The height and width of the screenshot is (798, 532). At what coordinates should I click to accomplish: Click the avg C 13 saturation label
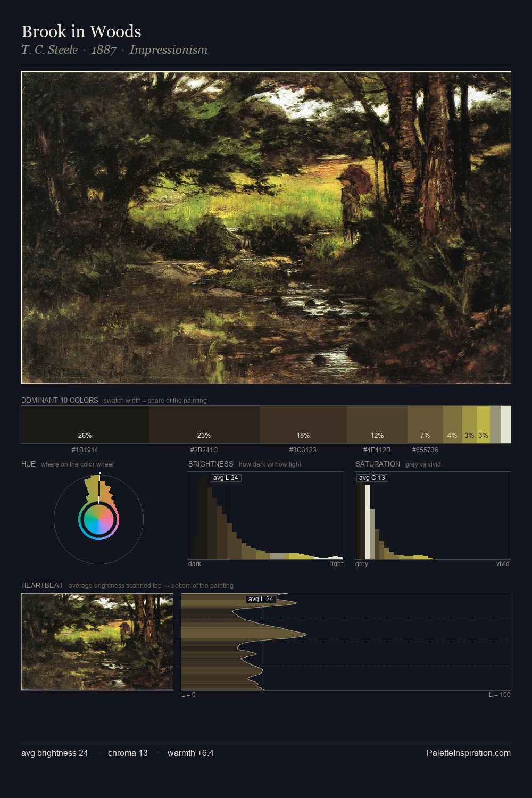pyautogui.click(x=372, y=478)
